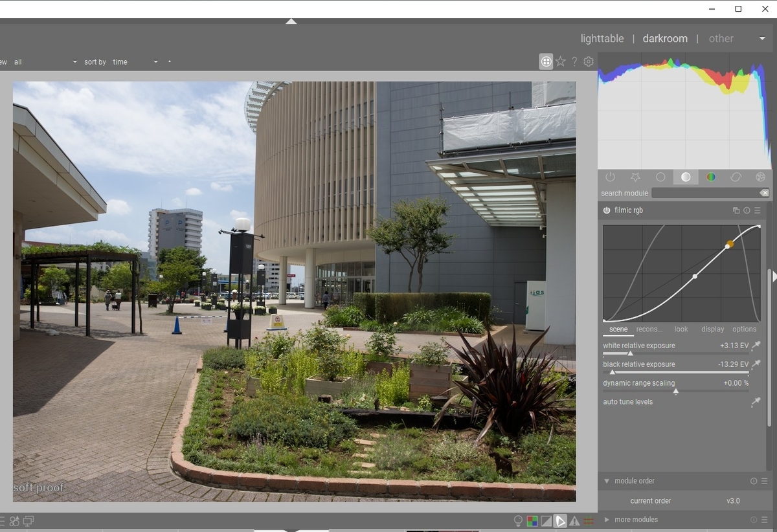The height and width of the screenshot is (532, 777).
Task: Open views dropdown arrow at top right
Action: click(762, 39)
